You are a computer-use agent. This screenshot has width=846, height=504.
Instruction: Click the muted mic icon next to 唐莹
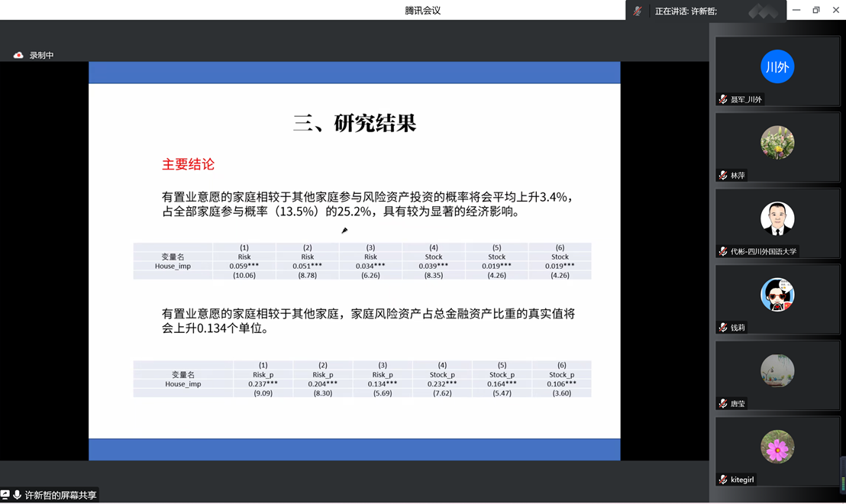[x=723, y=403]
